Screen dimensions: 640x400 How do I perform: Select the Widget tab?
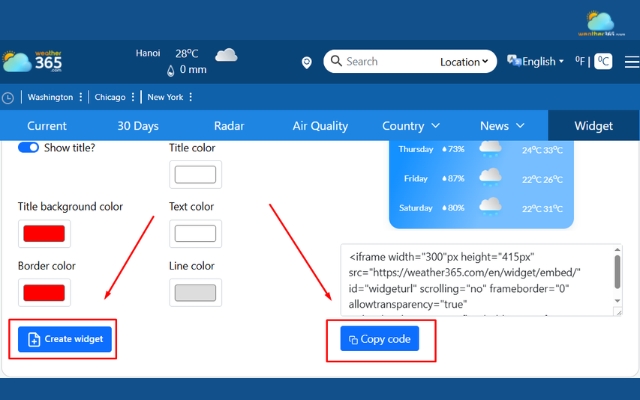(x=593, y=126)
